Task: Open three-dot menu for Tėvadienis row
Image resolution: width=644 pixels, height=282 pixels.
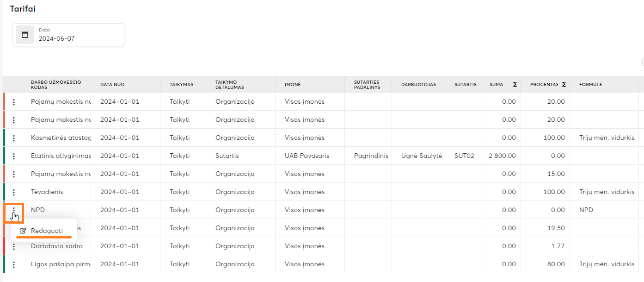Action: pos(14,192)
